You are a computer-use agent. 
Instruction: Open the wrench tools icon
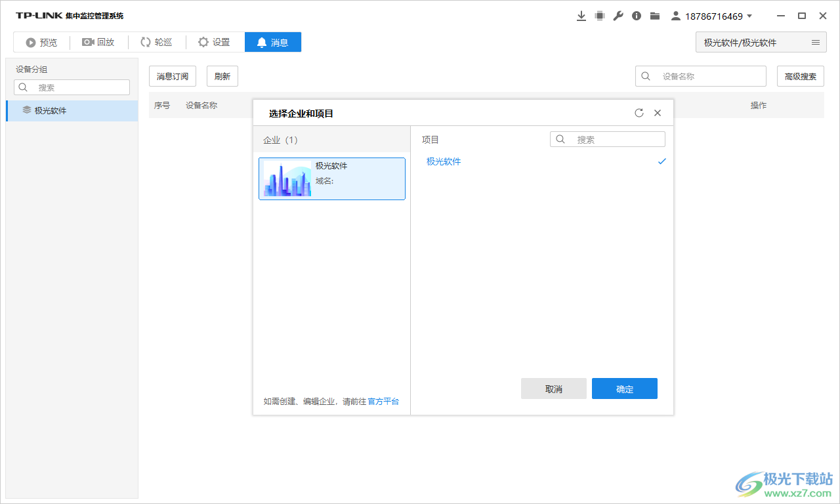tap(618, 16)
